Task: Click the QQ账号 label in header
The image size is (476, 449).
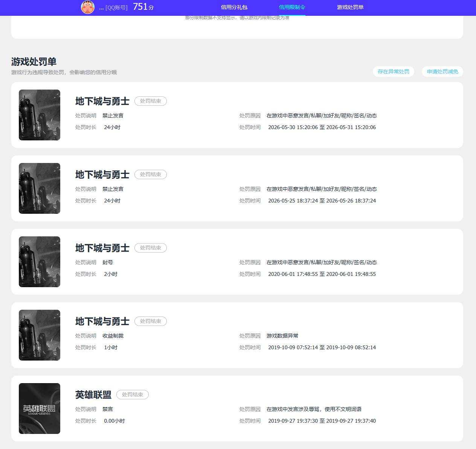Action: pyautogui.click(x=117, y=8)
